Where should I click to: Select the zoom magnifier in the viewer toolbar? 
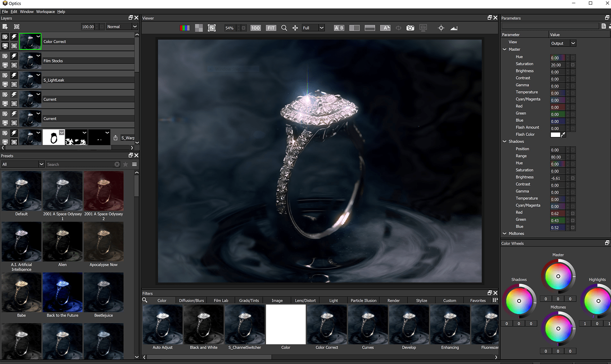(x=284, y=28)
